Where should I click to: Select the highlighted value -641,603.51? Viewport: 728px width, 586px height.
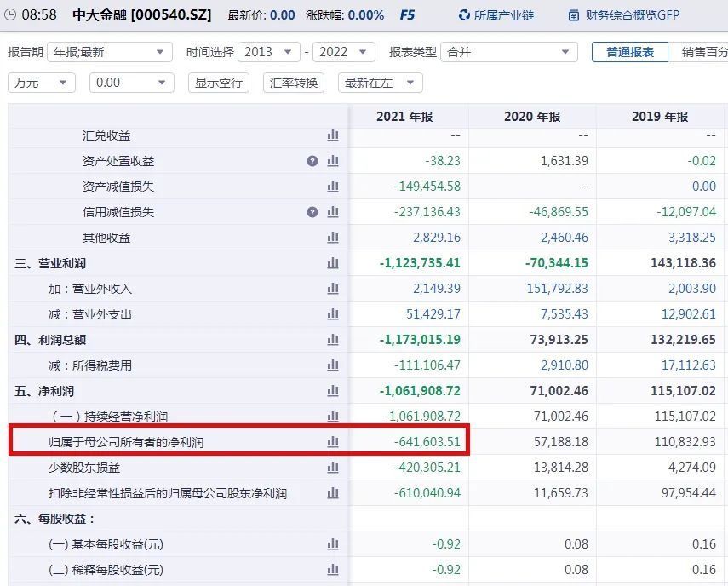click(424, 441)
